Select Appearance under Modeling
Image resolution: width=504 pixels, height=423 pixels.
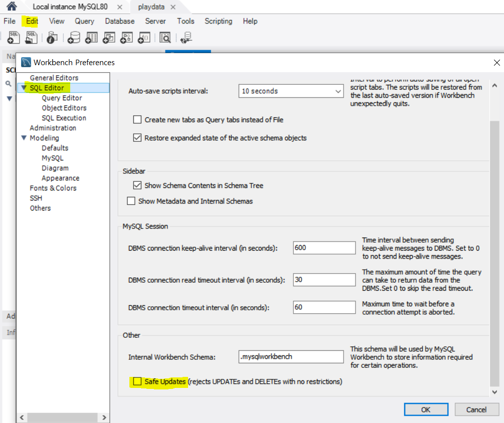coord(60,178)
